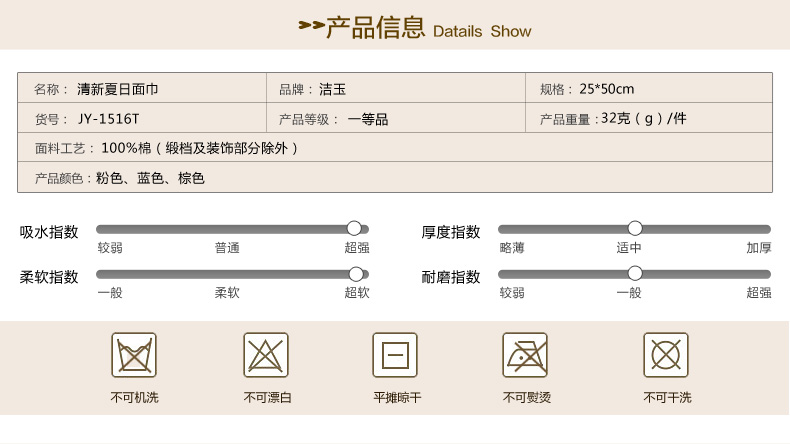This screenshot has width=790, height=444.
Task: Click the 柔软指数 label
Action: 49,277
